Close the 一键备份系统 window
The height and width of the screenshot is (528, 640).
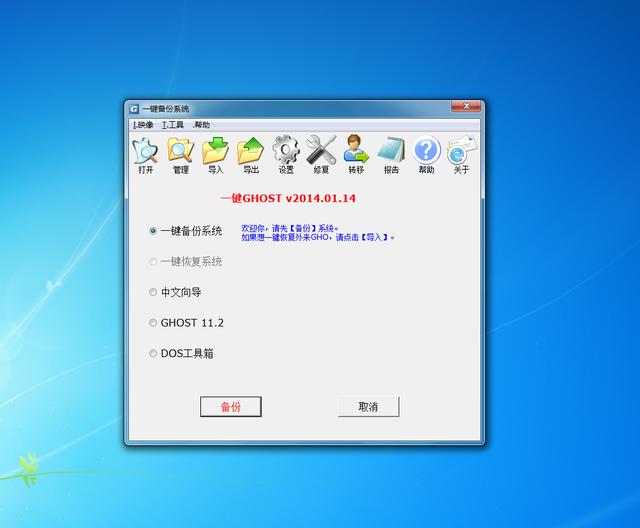click(x=466, y=107)
